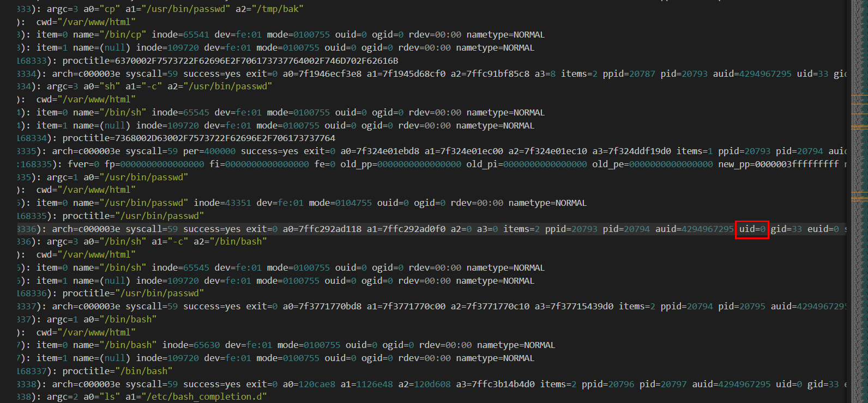
Task: Select the ppid=20787 value
Action: 629,74
